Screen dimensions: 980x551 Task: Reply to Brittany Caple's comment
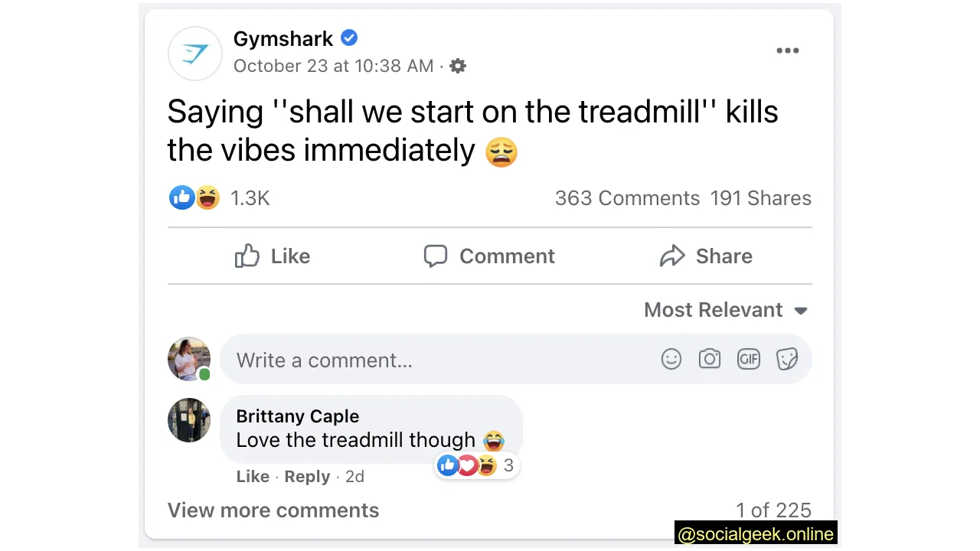pos(307,476)
